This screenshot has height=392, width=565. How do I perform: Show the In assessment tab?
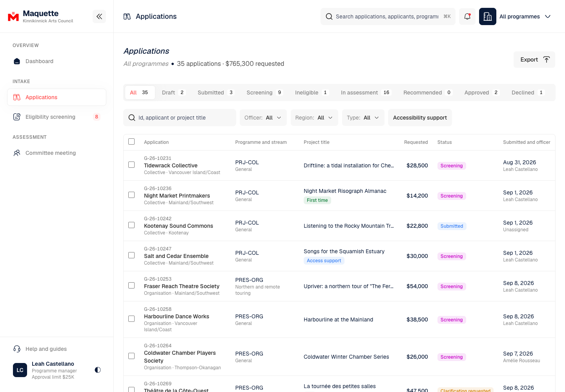click(x=366, y=93)
